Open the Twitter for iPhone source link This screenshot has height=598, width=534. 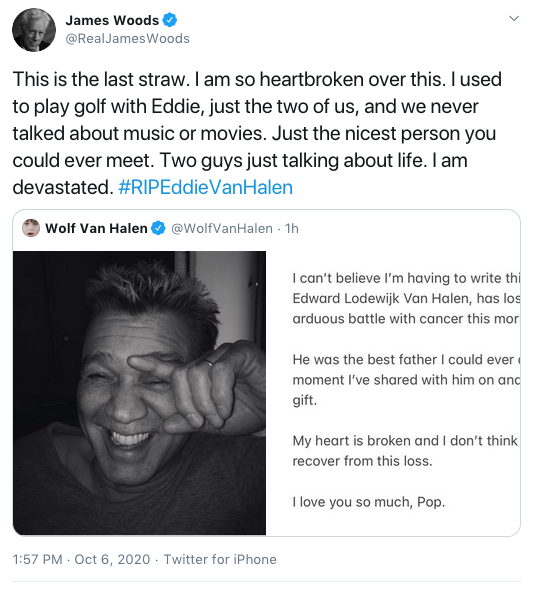[x=220, y=559]
